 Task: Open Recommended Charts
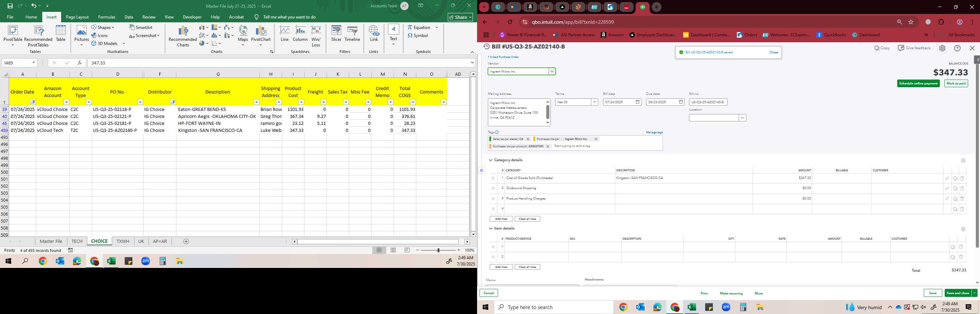[183, 36]
